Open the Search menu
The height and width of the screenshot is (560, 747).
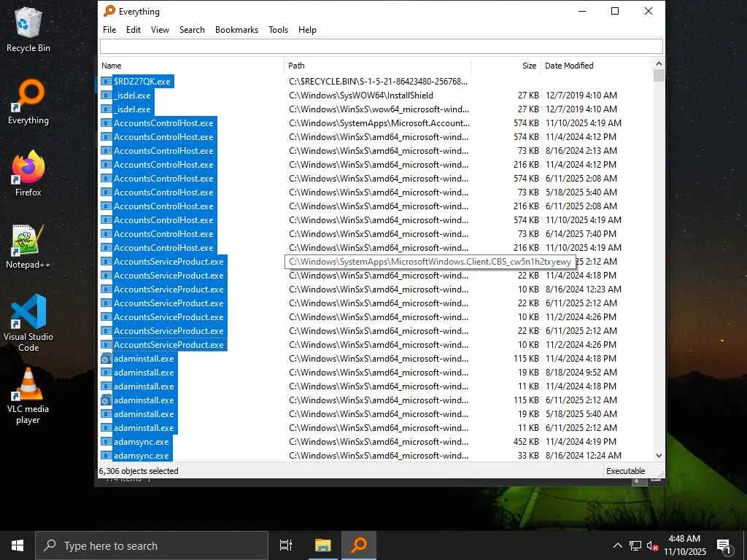(192, 29)
